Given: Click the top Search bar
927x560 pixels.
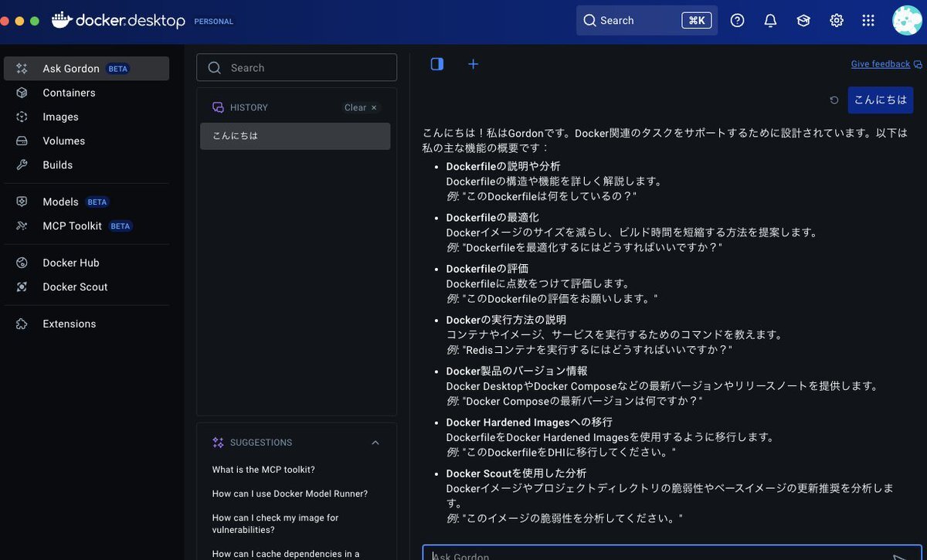Looking at the screenshot, I should tap(647, 21).
